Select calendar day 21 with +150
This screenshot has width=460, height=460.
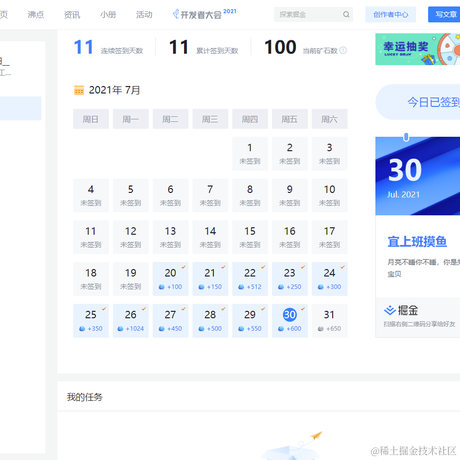click(x=210, y=279)
